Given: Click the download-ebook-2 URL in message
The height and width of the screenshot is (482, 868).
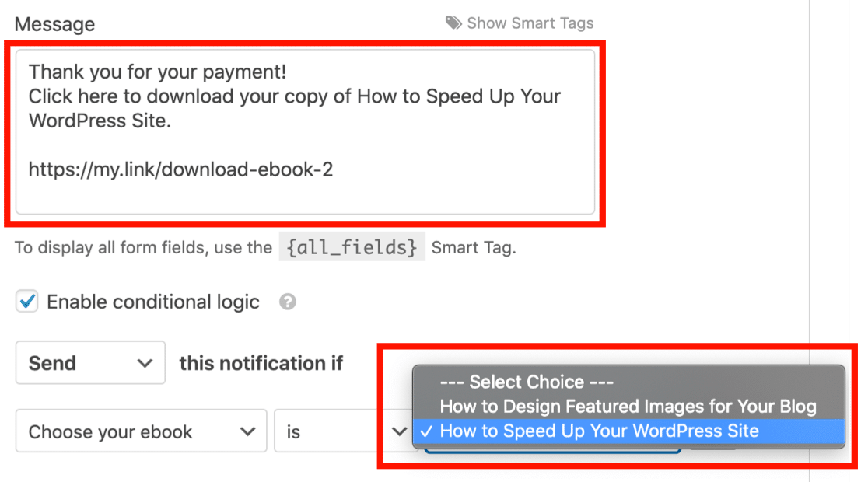Looking at the screenshot, I should click(x=180, y=169).
